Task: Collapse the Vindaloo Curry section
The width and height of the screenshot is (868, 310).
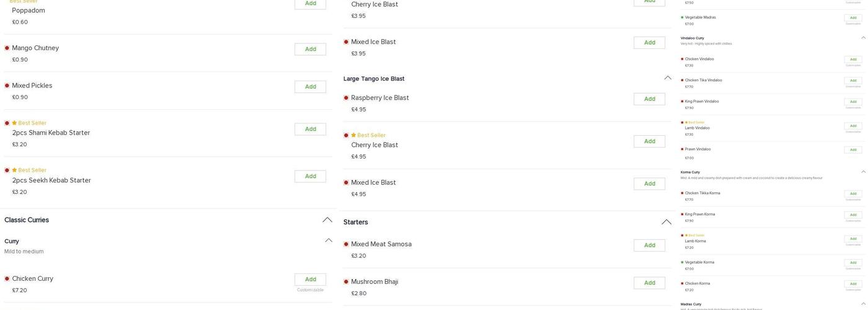Action: click(863, 38)
